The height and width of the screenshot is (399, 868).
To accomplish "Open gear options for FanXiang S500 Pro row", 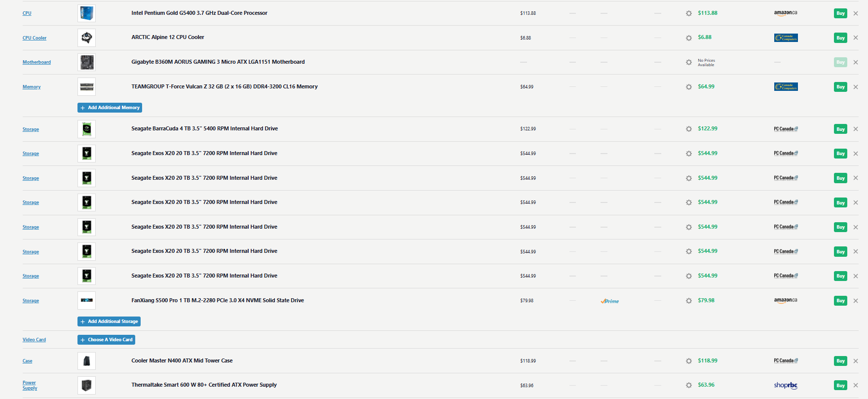I will (x=689, y=301).
